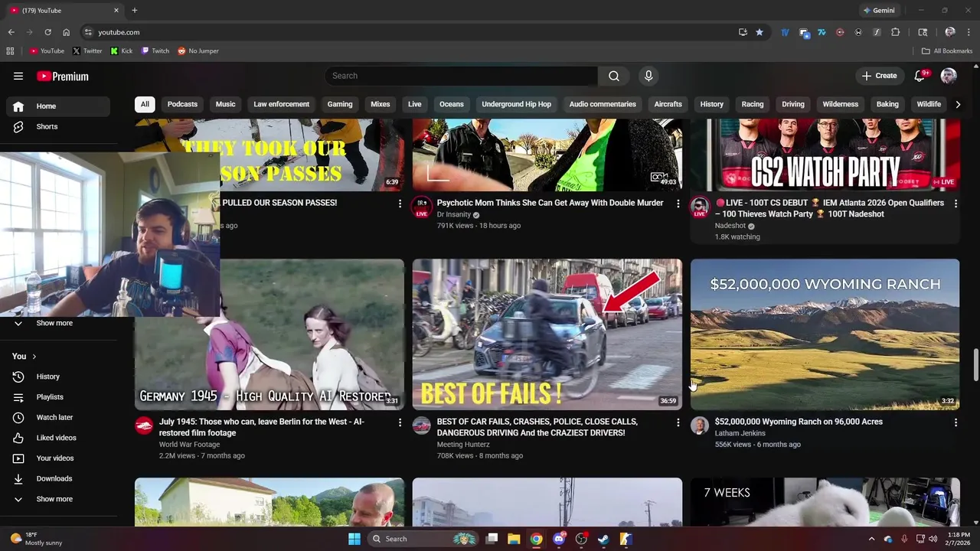This screenshot has width=980, height=551.
Task: Open Windows Start menu
Action: [354, 539]
